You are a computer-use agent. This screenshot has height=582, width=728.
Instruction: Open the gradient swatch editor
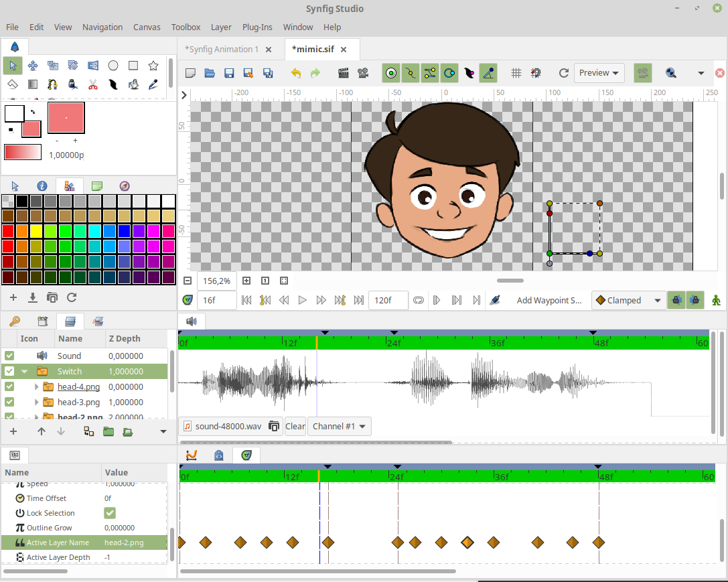pyautogui.click(x=23, y=152)
